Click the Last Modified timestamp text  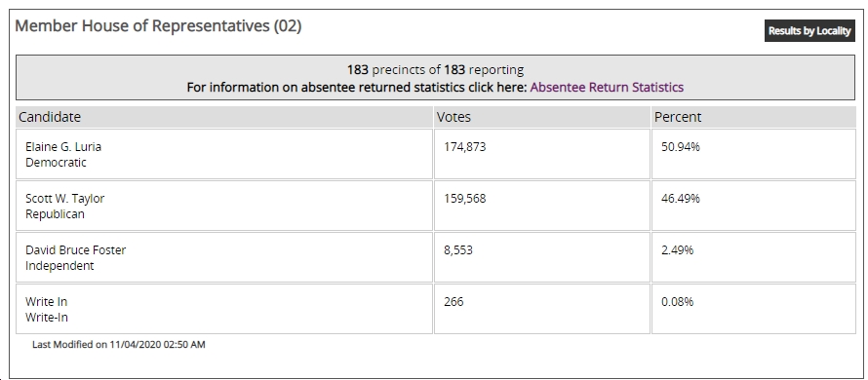click(118, 345)
